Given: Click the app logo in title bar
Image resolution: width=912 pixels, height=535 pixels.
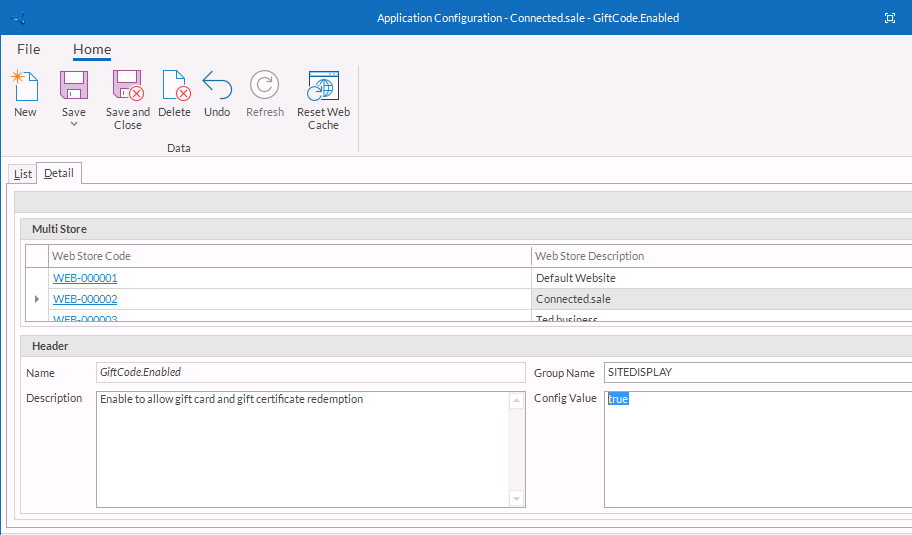Looking at the screenshot, I should [18, 18].
